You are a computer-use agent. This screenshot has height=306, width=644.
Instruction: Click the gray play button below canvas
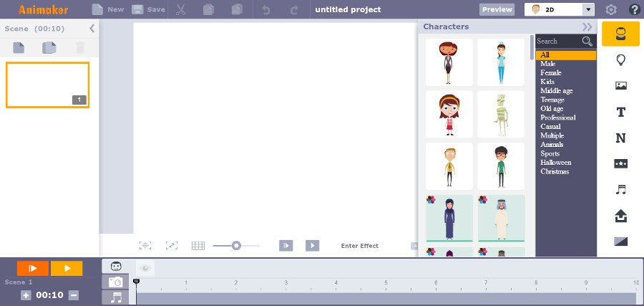(312, 246)
